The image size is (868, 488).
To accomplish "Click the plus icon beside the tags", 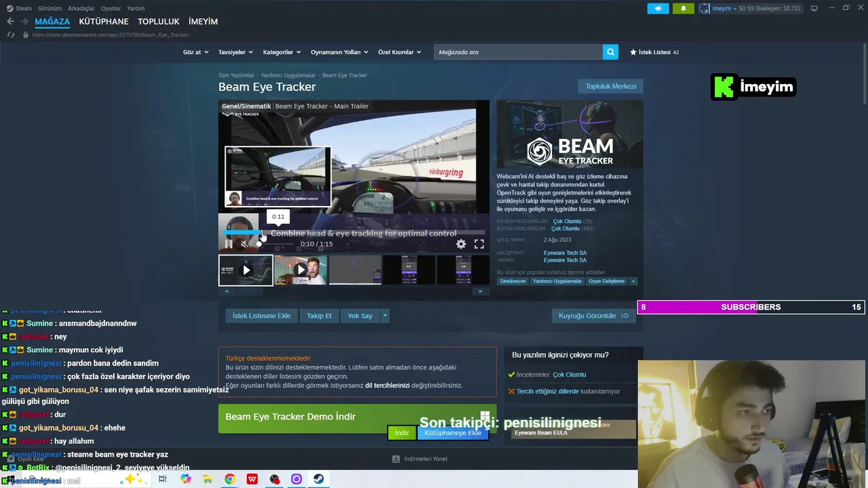I will point(633,281).
